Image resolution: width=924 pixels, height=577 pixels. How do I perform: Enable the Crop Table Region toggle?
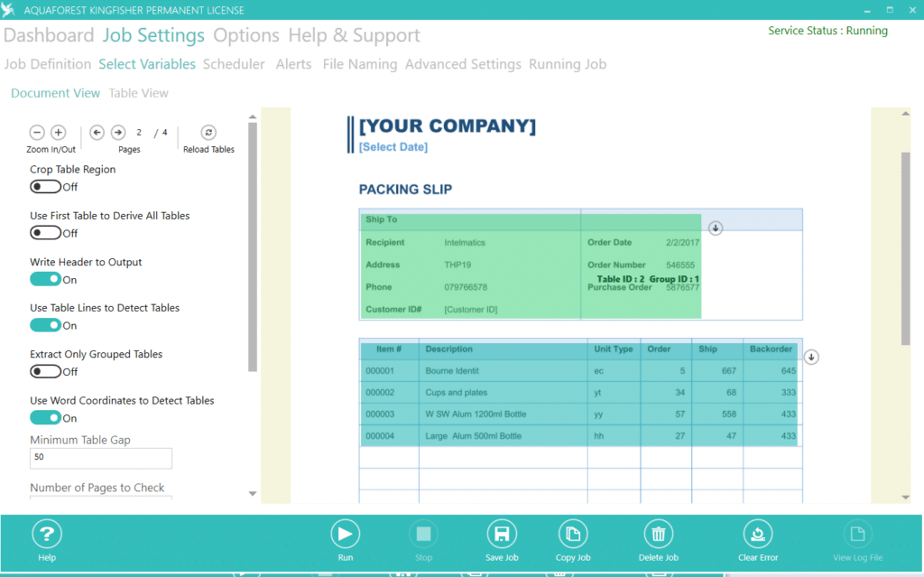pyautogui.click(x=45, y=186)
